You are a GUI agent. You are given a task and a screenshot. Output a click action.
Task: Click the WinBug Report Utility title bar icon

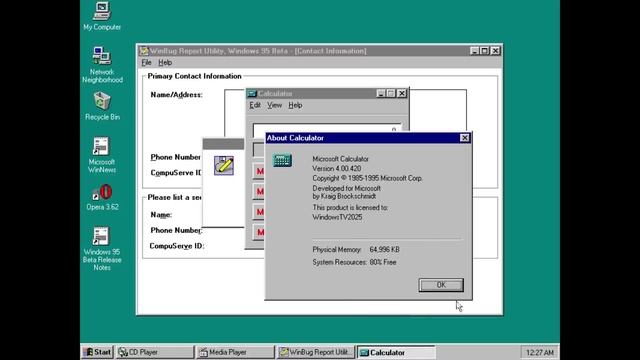[x=144, y=51]
